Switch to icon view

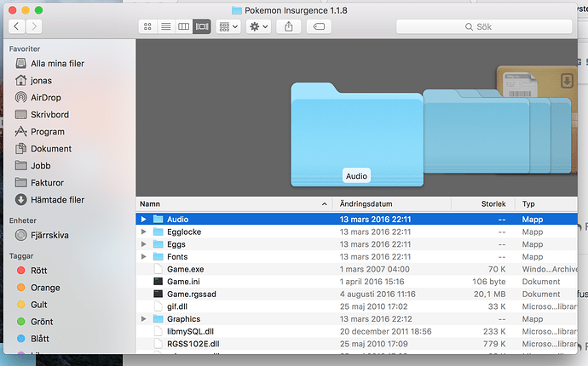coord(147,26)
